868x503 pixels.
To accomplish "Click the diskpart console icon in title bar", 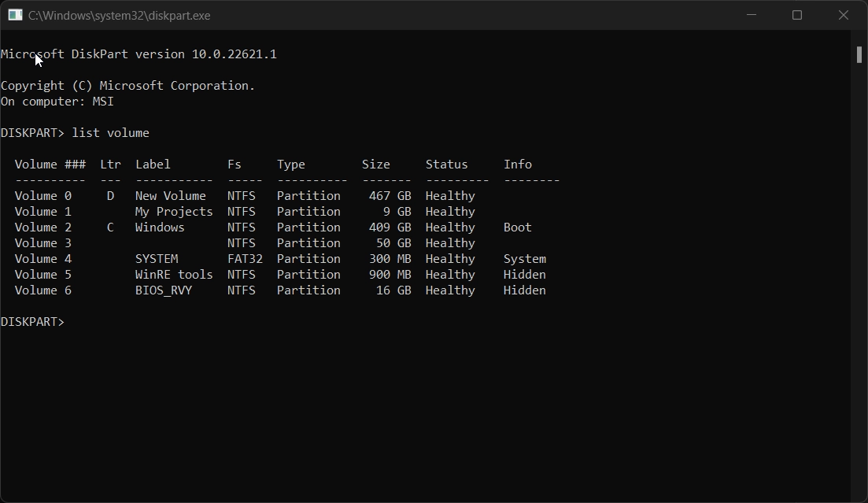I will (x=15, y=15).
